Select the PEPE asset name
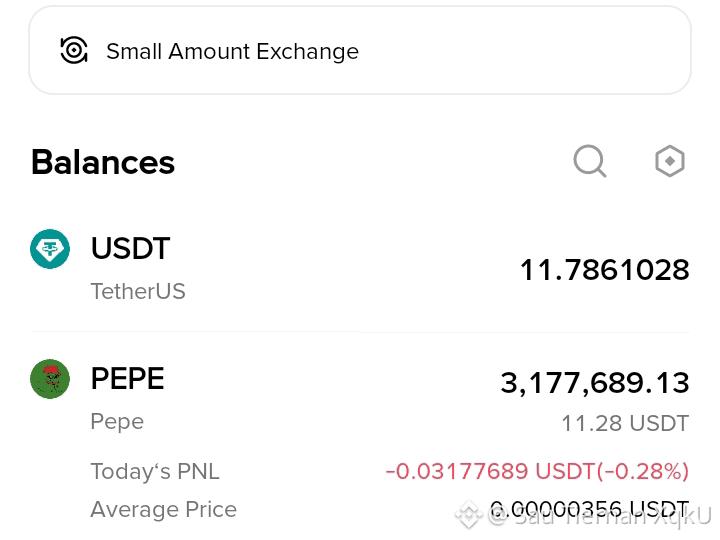 (128, 379)
